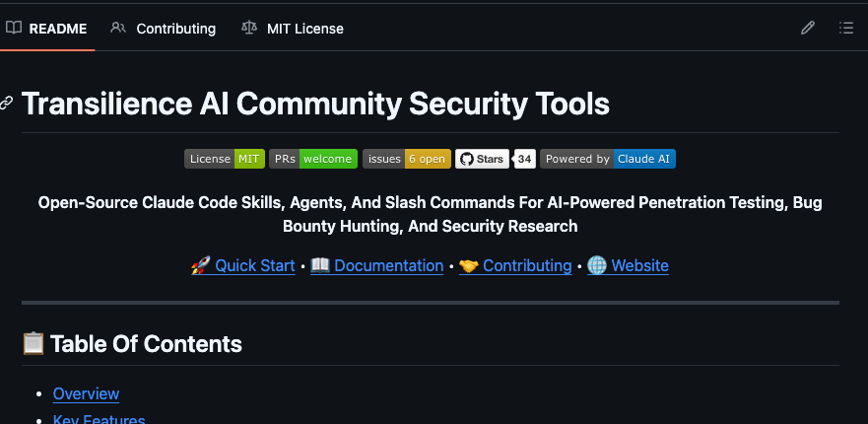Copy the heading anchor link icon

[6, 104]
